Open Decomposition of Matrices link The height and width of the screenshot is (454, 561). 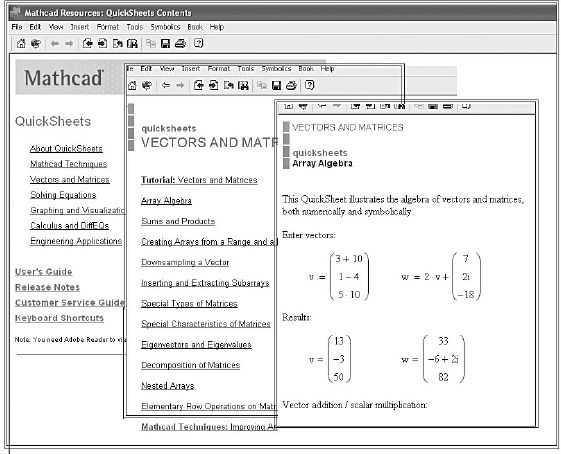pyautogui.click(x=191, y=365)
